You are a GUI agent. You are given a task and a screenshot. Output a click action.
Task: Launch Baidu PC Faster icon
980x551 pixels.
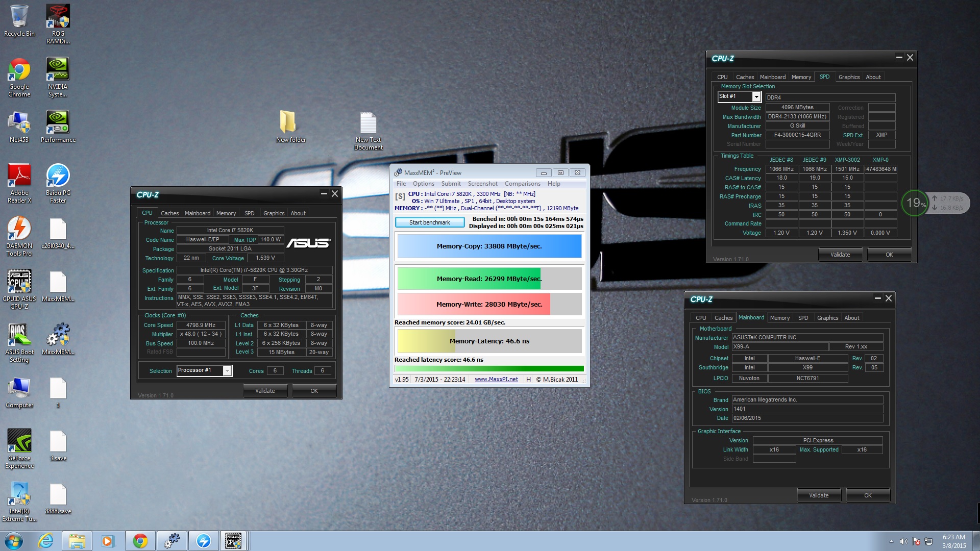click(x=58, y=184)
